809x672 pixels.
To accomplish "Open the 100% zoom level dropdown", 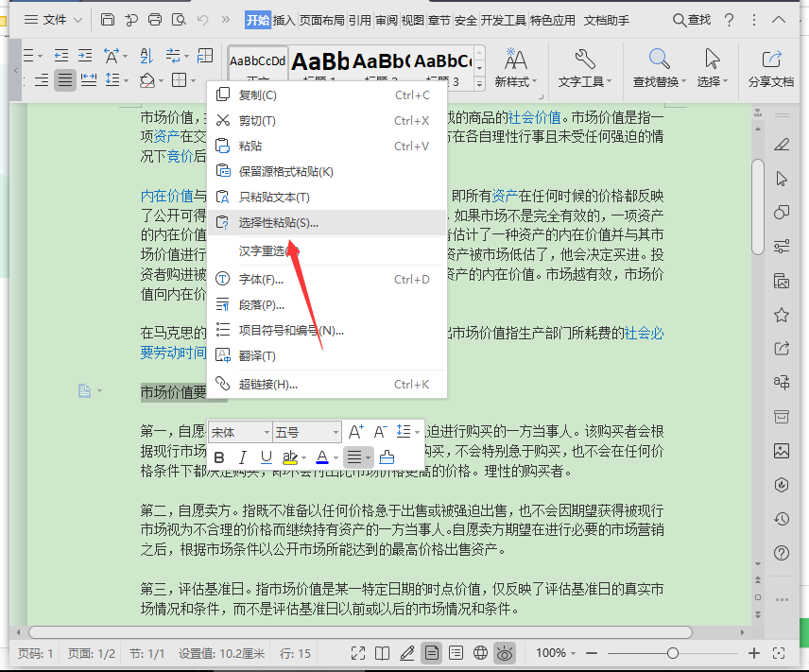I will tap(555, 653).
